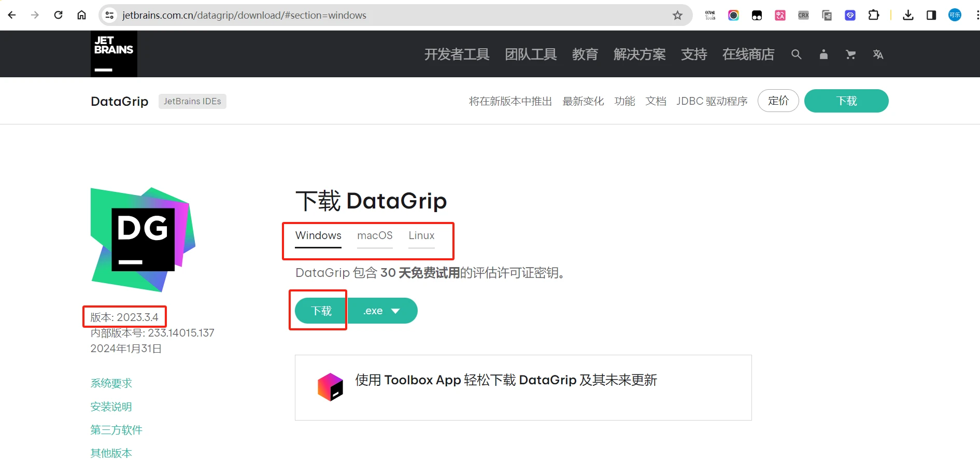Open 团队工具 navigation menu
The image size is (980, 460).
tap(531, 54)
